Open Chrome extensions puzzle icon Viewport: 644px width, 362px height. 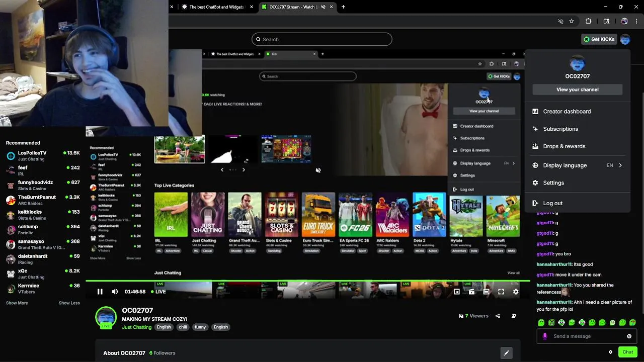[588, 21]
